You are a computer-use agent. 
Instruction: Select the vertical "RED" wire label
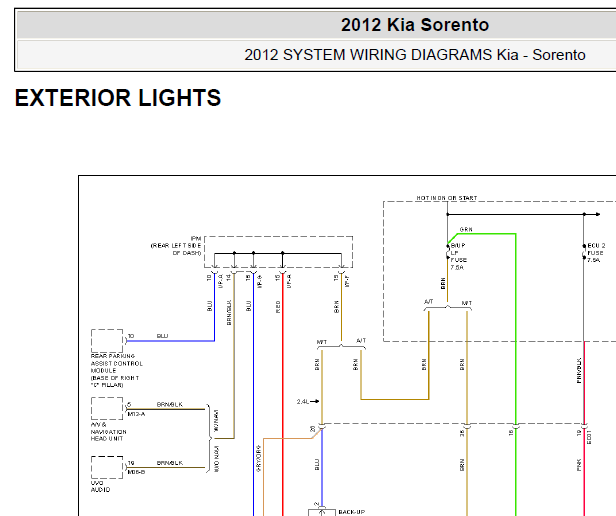[278, 307]
